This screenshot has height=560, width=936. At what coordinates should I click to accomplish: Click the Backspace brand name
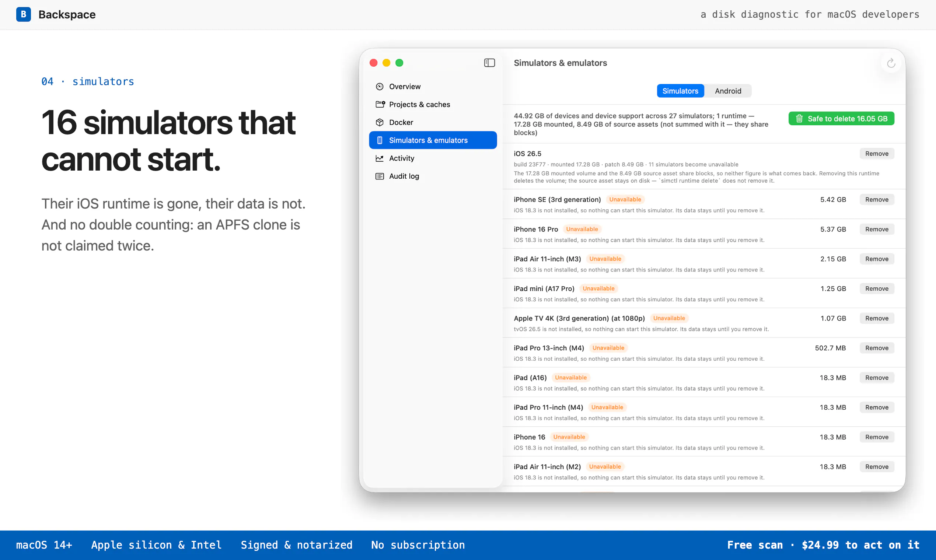coord(67,14)
